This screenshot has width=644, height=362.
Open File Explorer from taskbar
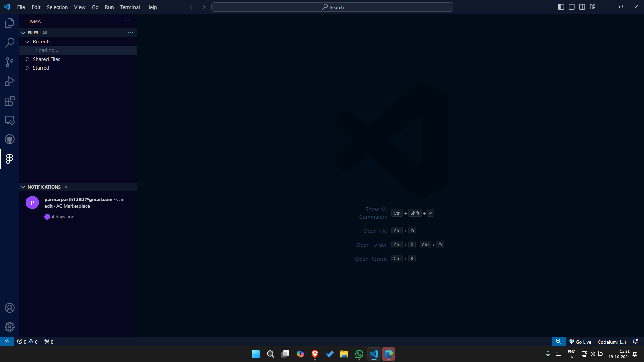pyautogui.click(x=344, y=354)
